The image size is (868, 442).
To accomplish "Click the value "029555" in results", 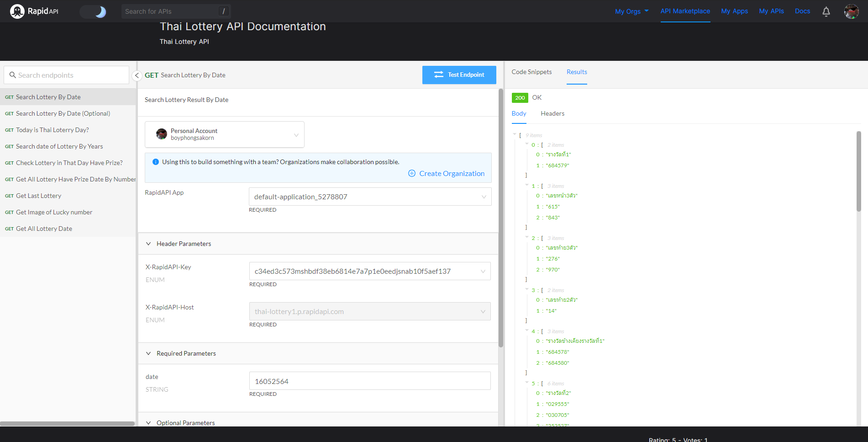I will click(x=557, y=404).
